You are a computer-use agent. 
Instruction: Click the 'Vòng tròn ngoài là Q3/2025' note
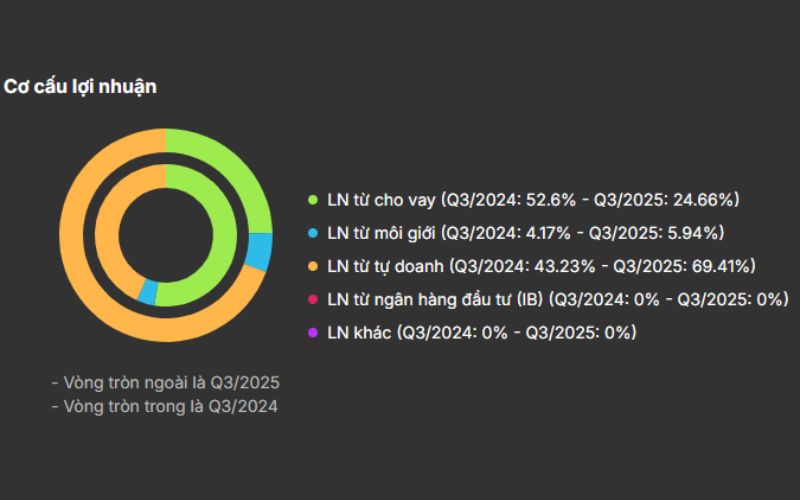click(165, 383)
